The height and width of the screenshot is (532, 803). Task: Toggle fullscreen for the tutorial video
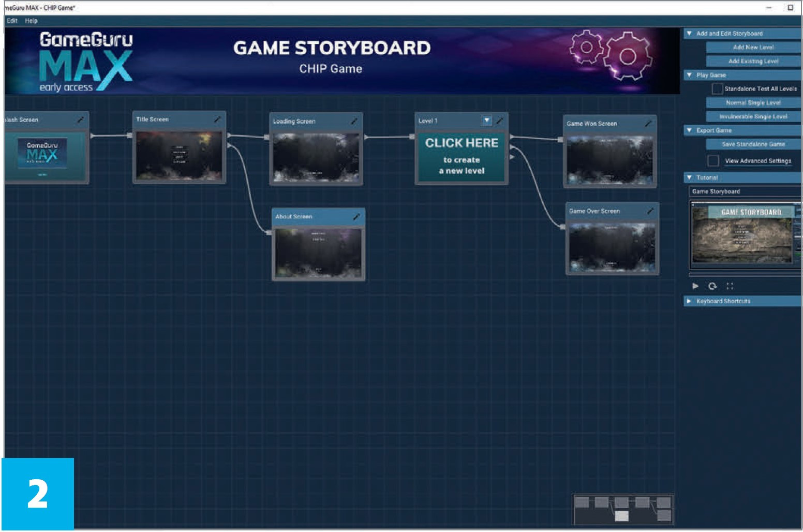pos(730,286)
